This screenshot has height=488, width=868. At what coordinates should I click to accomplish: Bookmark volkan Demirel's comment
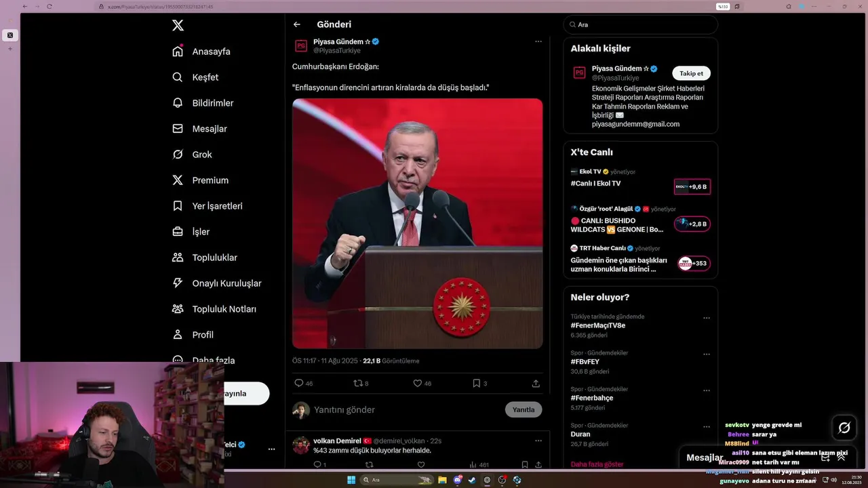(525, 464)
